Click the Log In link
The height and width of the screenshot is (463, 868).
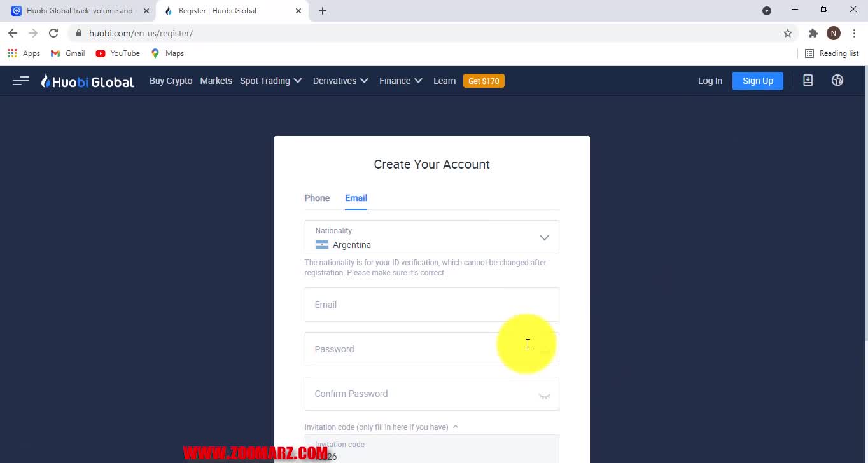point(710,81)
